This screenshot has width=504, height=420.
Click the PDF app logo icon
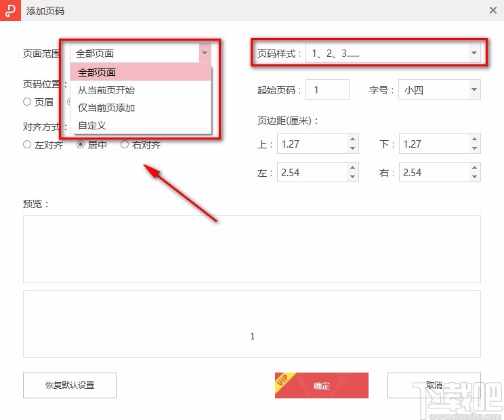[9, 10]
